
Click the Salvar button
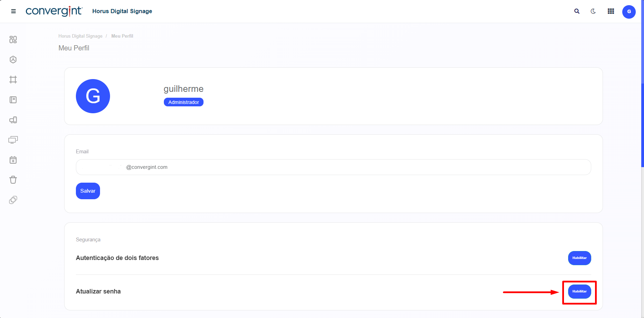pyautogui.click(x=88, y=191)
